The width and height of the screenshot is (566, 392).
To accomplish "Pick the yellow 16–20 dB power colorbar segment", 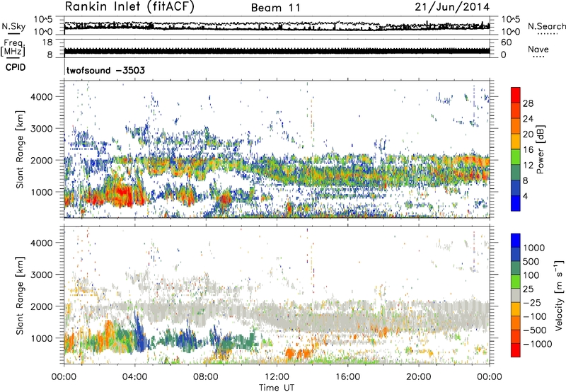I will click(516, 142).
